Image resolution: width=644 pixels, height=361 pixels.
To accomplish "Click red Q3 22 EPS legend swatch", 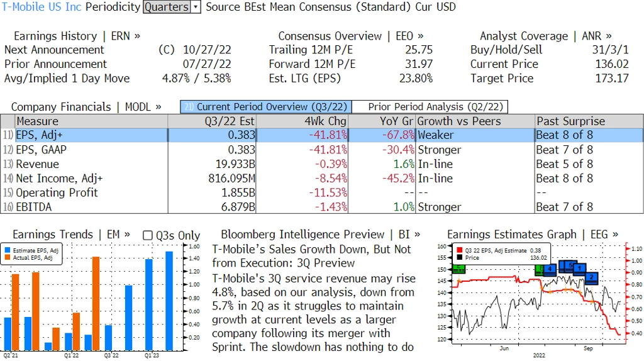I will (459, 250).
